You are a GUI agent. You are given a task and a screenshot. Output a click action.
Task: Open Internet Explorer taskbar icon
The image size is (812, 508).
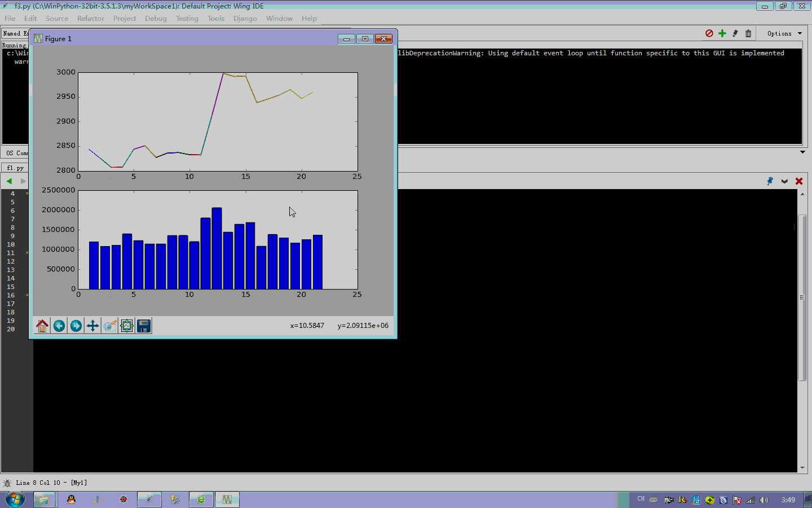[x=201, y=500]
